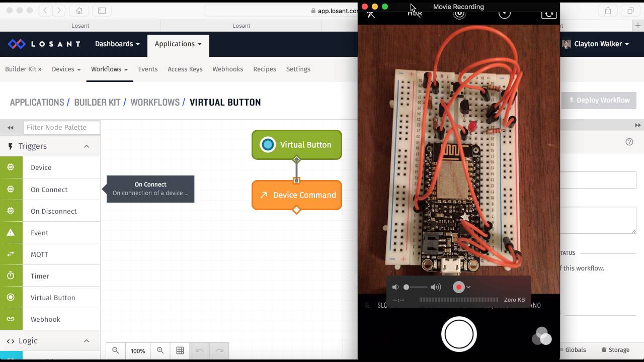Zoom out the workflow canvas
This screenshot has height=362, width=644.
(116, 350)
